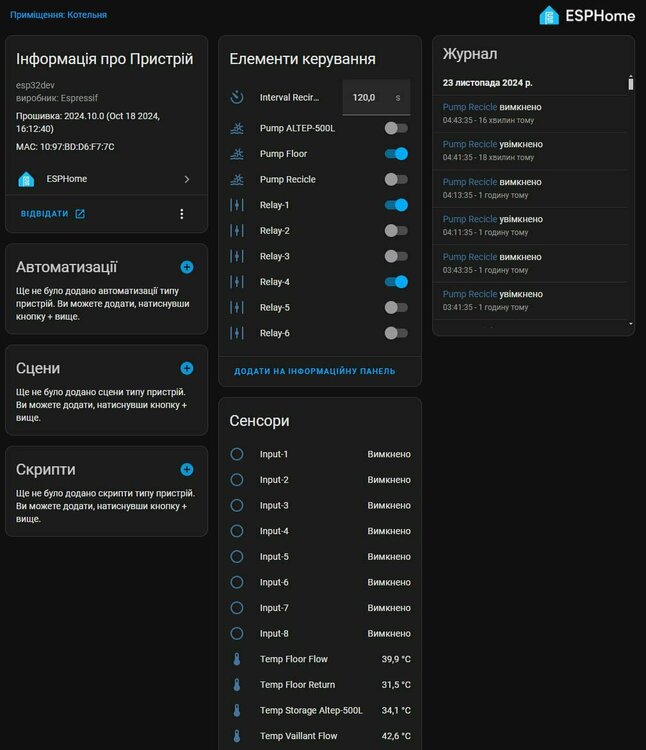Screen dimensions: 646x750
Task: Expand the ESPHome integration chevron
Action: tap(186, 179)
